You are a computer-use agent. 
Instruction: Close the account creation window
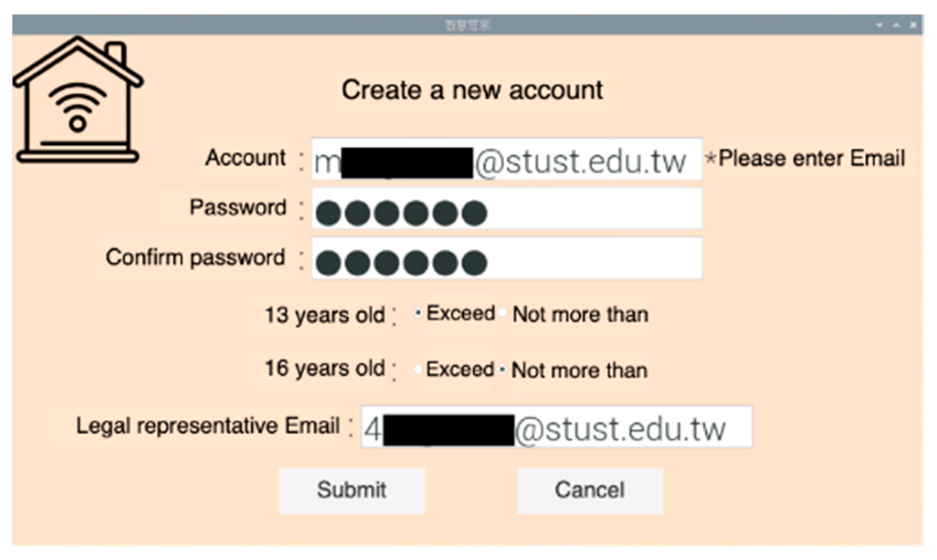pyautogui.click(x=913, y=25)
